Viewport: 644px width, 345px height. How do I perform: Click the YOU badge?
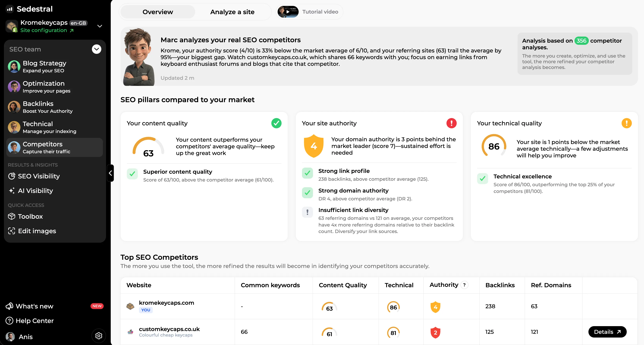[x=146, y=310]
